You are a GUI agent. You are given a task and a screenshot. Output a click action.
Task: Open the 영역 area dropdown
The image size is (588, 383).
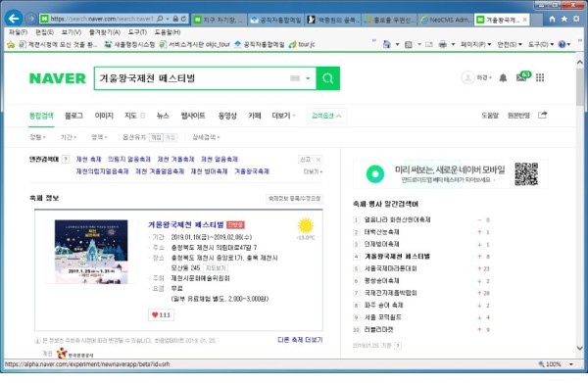pos(99,137)
